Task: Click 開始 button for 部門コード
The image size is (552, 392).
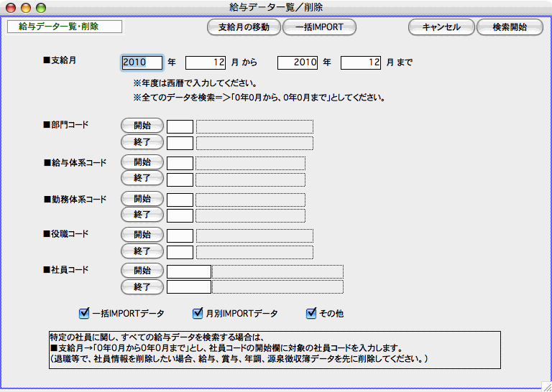Action: 142,126
